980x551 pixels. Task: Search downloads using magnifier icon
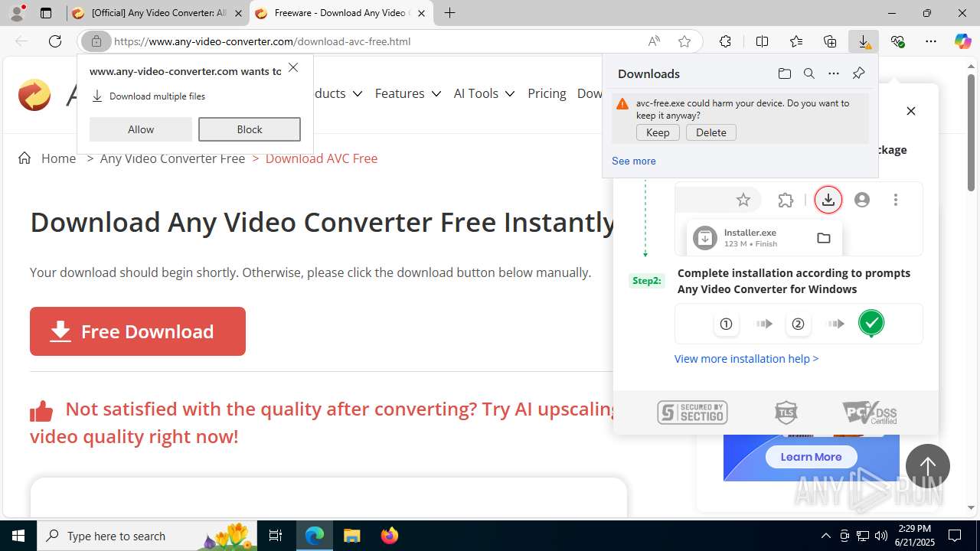tap(808, 73)
